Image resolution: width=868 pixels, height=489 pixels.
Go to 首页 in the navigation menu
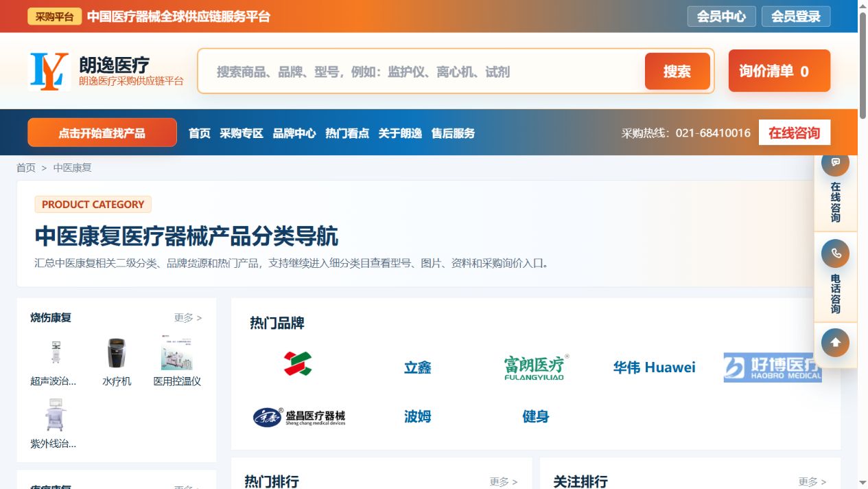coord(200,133)
